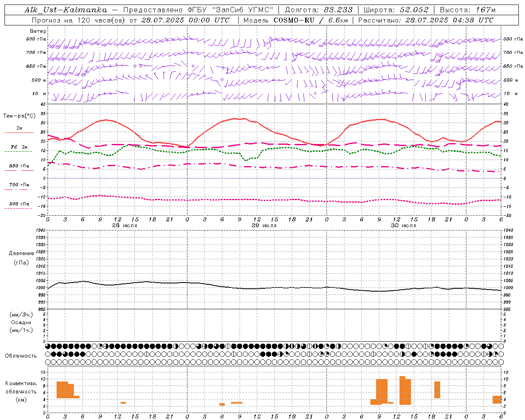
Task: Click the left 850 гПа wind-level label
Action: tap(36, 66)
